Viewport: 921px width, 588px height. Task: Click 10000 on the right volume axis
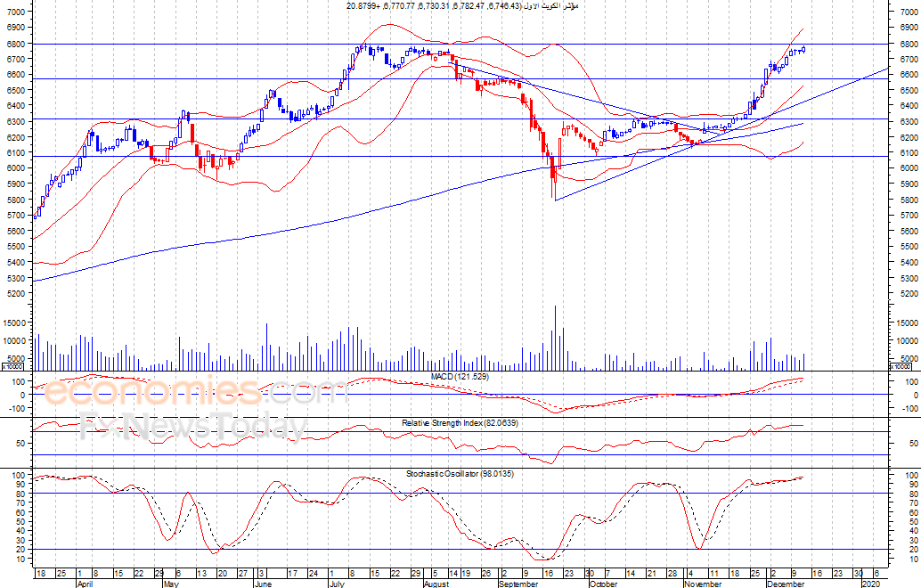(x=907, y=340)
